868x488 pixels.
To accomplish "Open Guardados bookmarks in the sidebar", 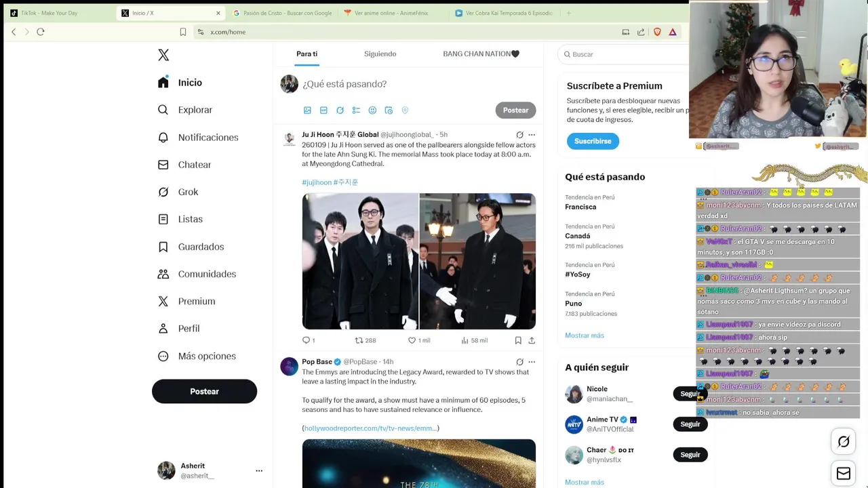I will coord(190,247).
